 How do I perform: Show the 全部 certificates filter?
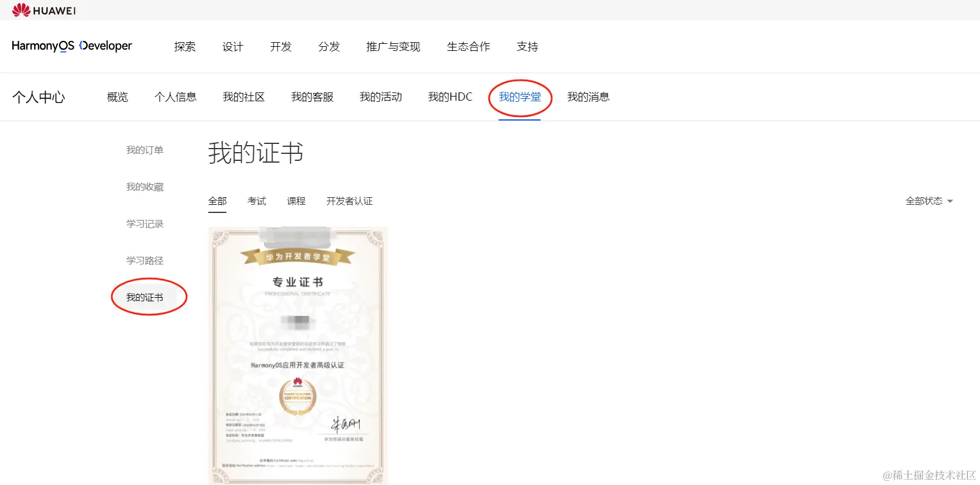pos(217,201)
